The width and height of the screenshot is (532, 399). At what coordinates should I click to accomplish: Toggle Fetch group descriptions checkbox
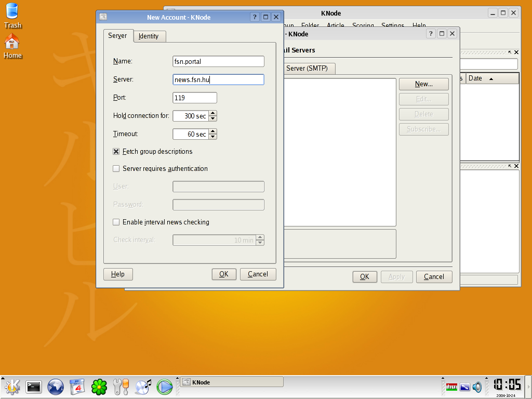(116, 151)
